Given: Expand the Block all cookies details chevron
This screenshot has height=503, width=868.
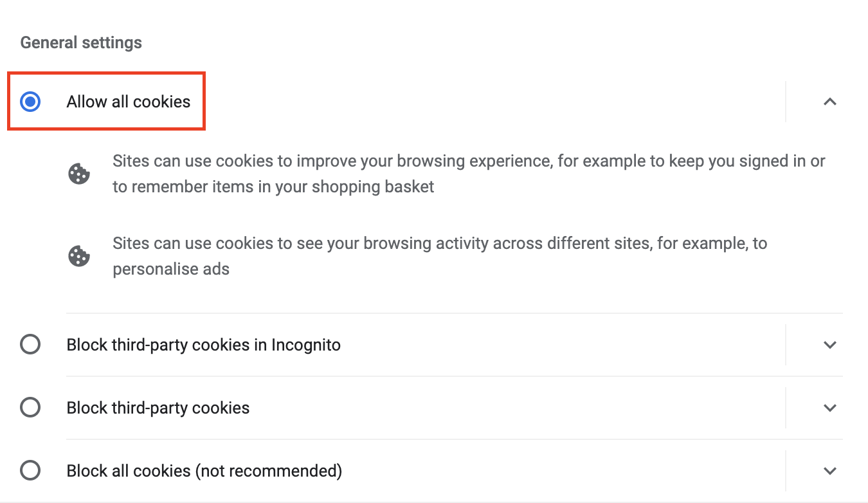Looking at the screenshot, I should (830, 471).
